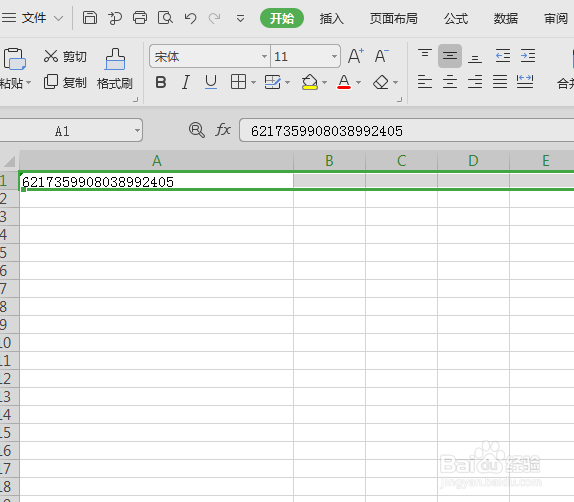The height and width of the screenshot is (502, 574).
Task: Click the fx insert function icon
Action: click(223, 130)
